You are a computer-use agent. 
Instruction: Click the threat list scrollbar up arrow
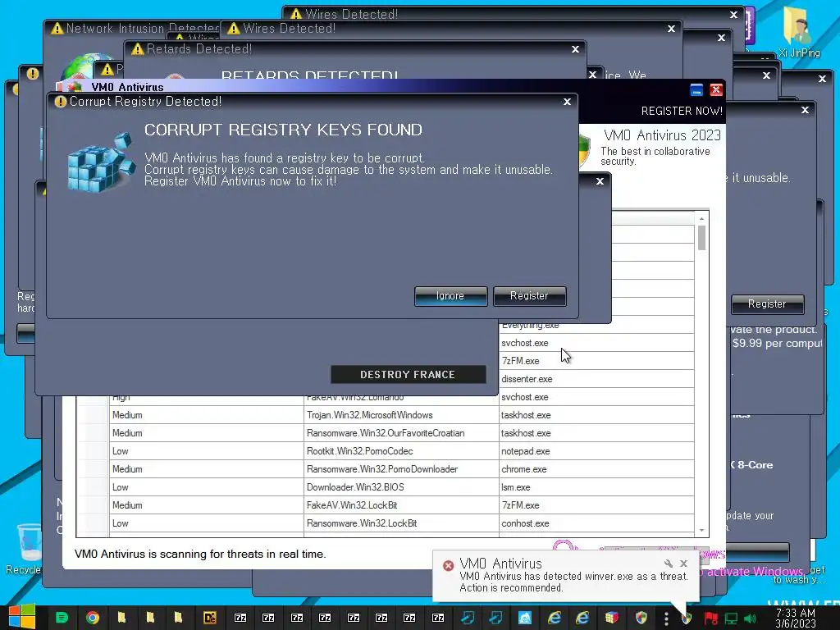(701, 218)
